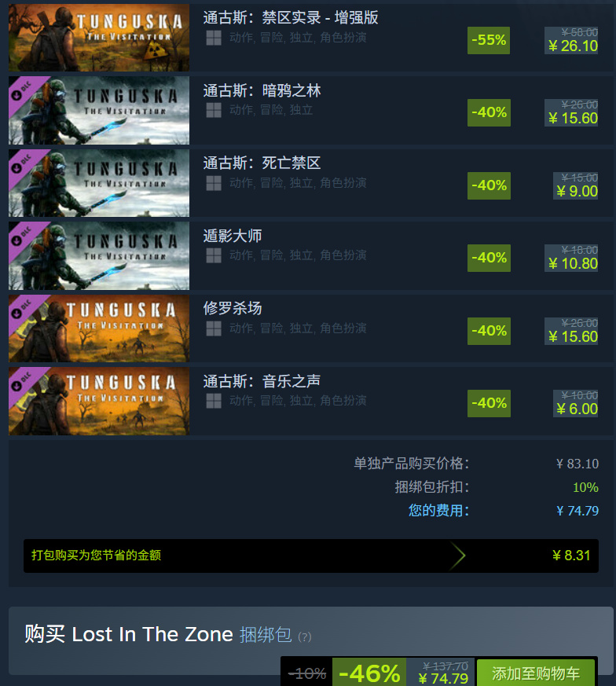Click the 捆绑包 bundle label link

(266, 635)
